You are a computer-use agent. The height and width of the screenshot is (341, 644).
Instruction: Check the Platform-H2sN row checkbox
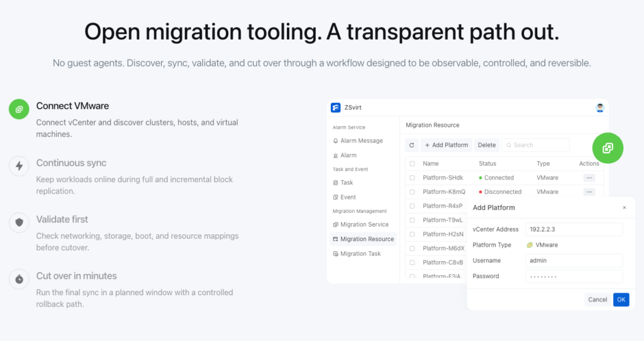pyautogui.click(x=412, y=234)
